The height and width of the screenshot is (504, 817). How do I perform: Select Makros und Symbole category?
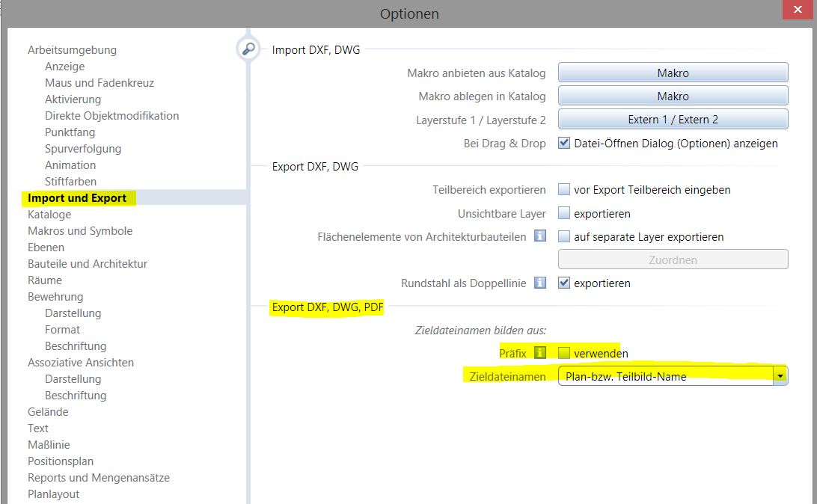(x=80, y=231)
